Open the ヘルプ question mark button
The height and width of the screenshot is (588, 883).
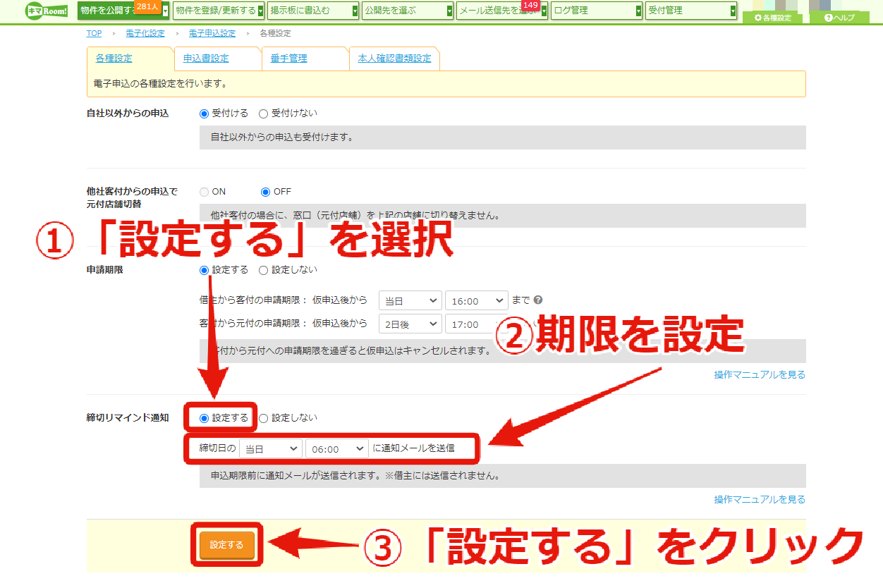click(839, 18)
